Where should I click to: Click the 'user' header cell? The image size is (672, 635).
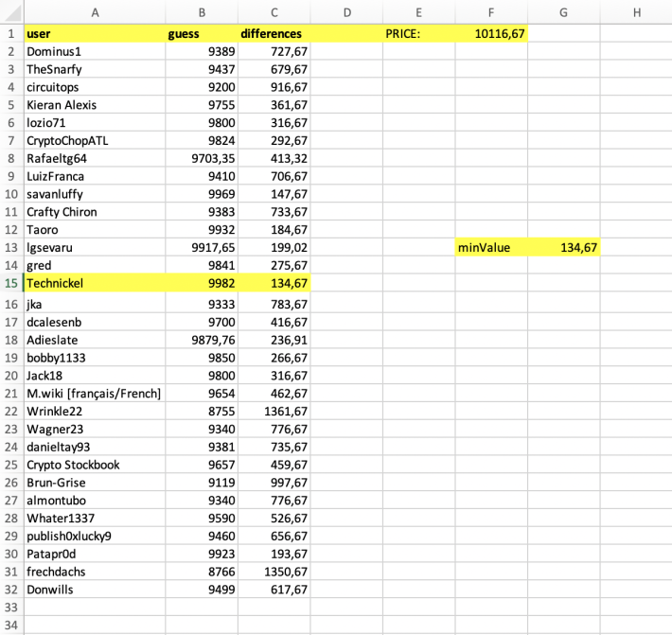pyautogui.click(x=95, y=33)
